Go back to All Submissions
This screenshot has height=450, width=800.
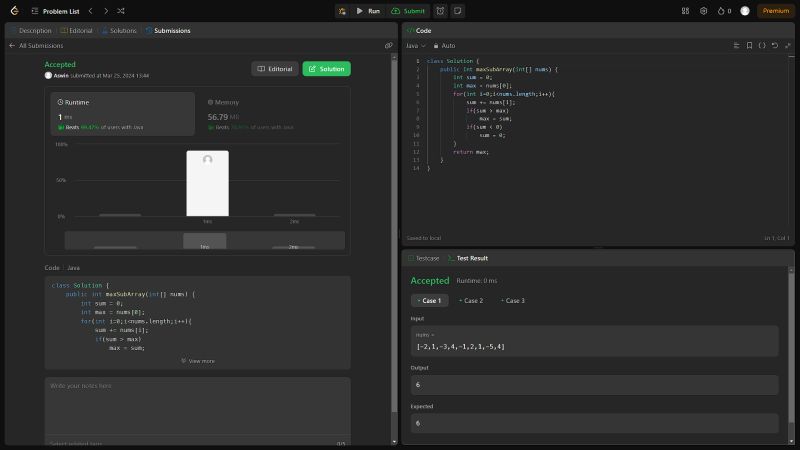click(x=36, y=45)
